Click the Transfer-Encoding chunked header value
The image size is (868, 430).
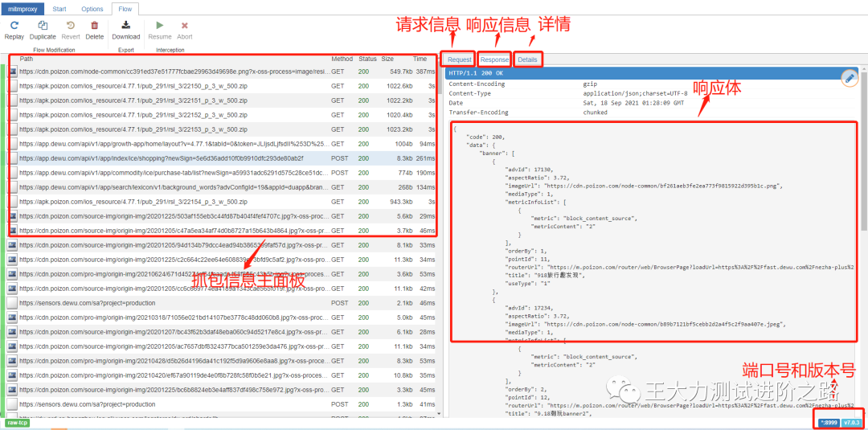pyautogui.click(x=595, y=113)
